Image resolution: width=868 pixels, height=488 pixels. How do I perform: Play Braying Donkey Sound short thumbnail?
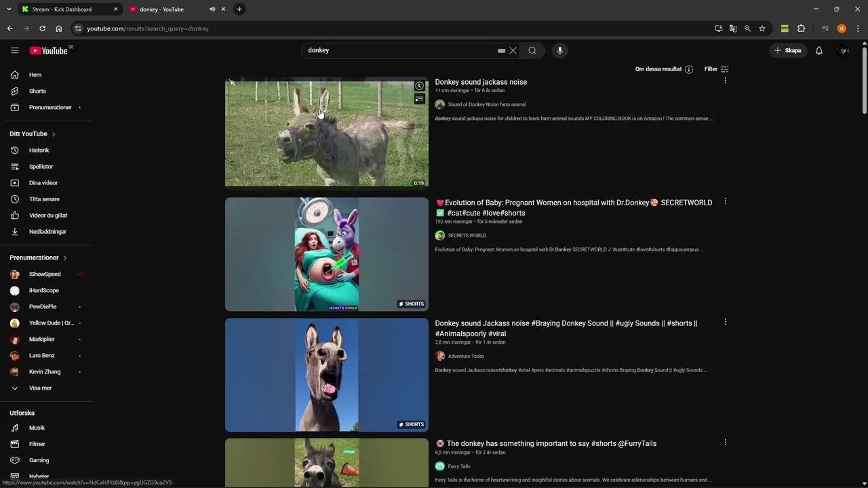point(326,375)
